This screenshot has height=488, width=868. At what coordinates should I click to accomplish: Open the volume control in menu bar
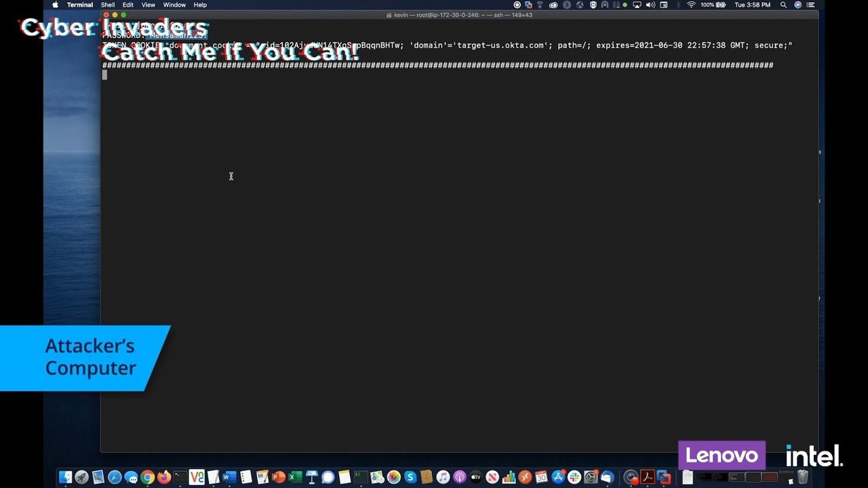(x=650, y=5)
